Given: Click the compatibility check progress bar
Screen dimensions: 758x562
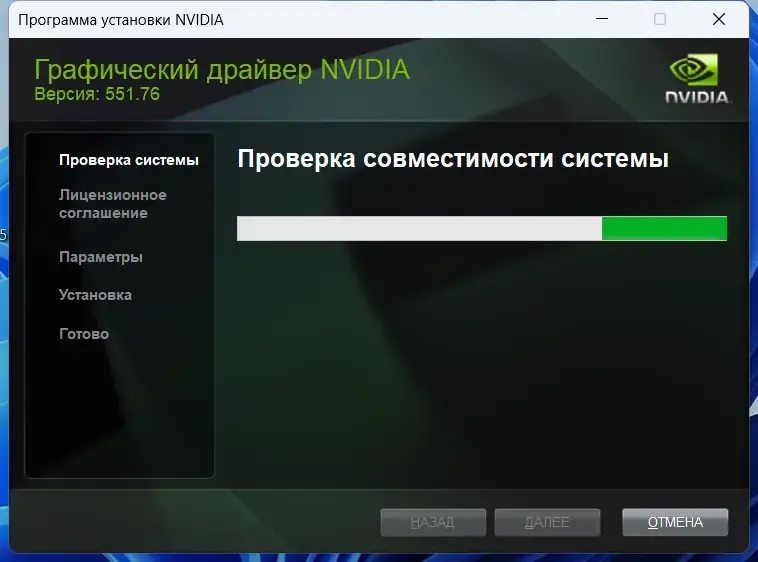Looking at the screenshot, I should [x=481, y=228].
